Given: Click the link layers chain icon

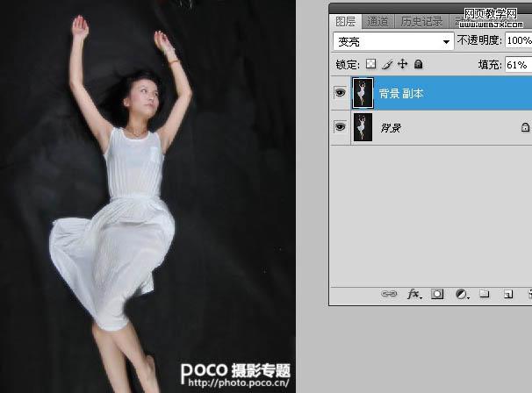Looking at the screenshot, I should [389, 294].
